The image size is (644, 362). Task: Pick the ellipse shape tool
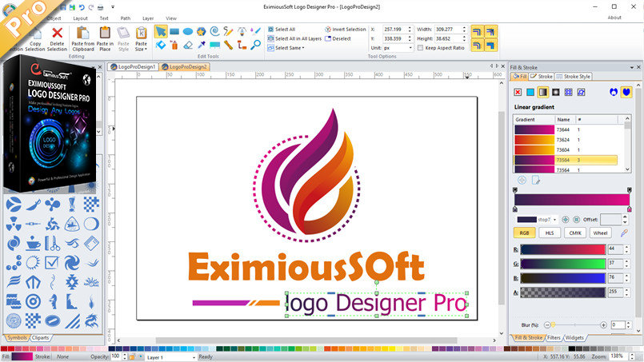click(187, 31)
